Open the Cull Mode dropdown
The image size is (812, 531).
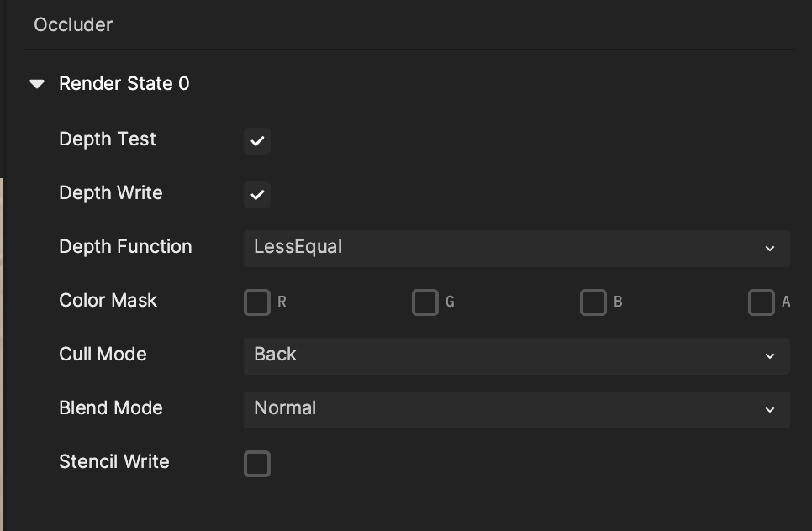(x=517, y=356)
